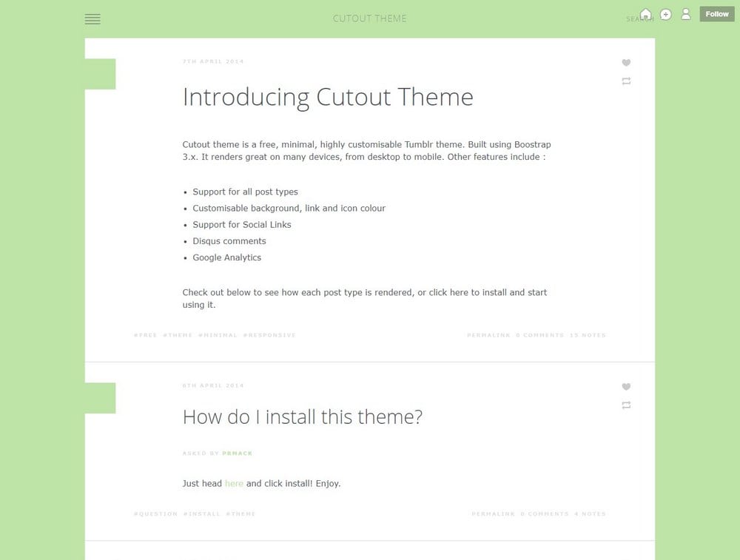740x560 pixels.
Task: Reblog the Introducing Cutout Theme post
Action: (626, 81)
